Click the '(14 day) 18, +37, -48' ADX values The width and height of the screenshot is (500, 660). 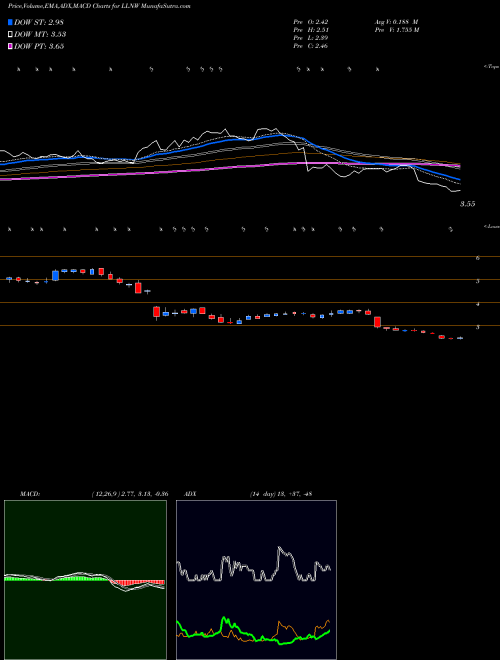(x=281, y=494)
